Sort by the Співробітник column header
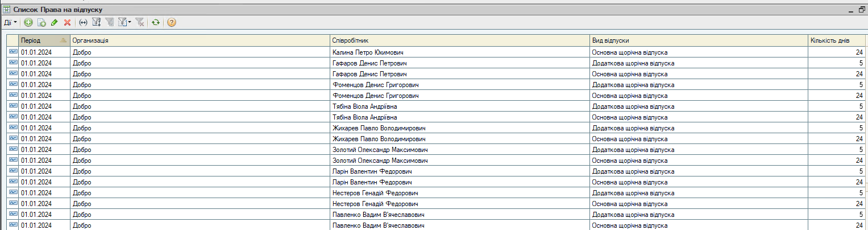868x230 pixels. (x=460, y=41)
